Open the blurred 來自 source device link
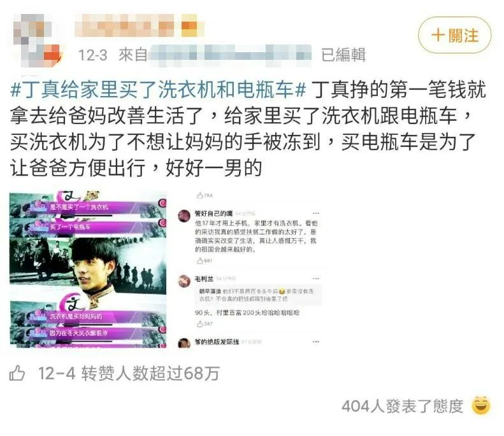The width and height of the screenshot is (504, 436). (231, 55)
